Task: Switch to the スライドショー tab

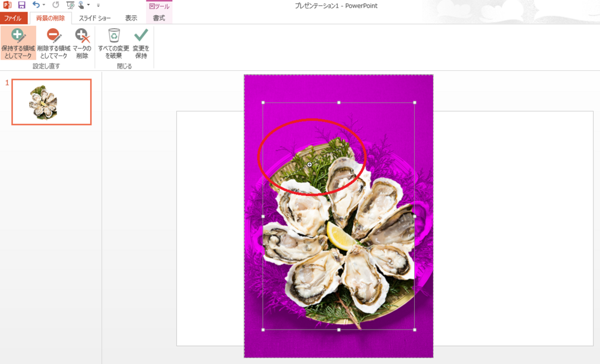Action: click(94, 18)
